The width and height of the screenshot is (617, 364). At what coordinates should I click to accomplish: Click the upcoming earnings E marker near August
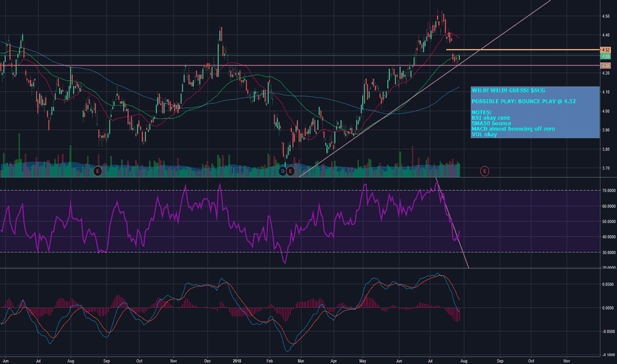485,171
